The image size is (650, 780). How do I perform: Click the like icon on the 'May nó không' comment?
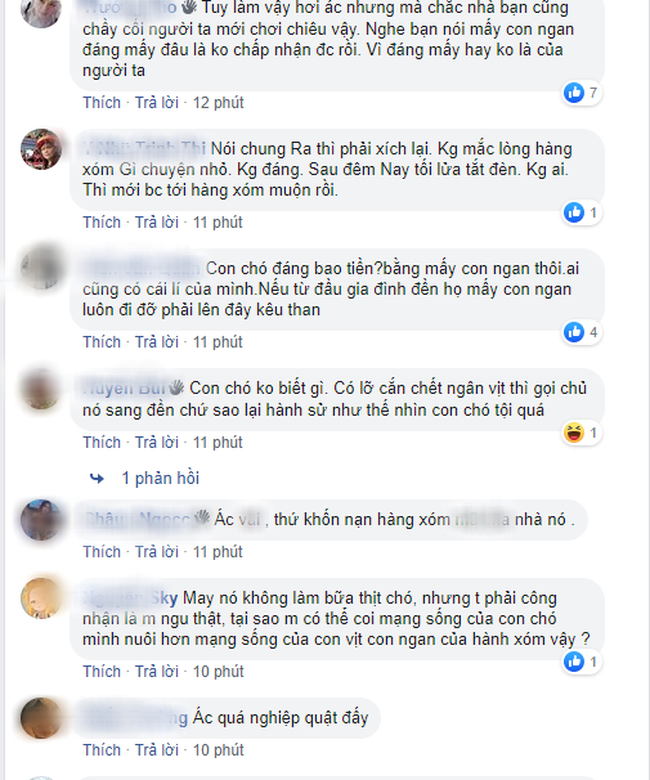[574, 662]
